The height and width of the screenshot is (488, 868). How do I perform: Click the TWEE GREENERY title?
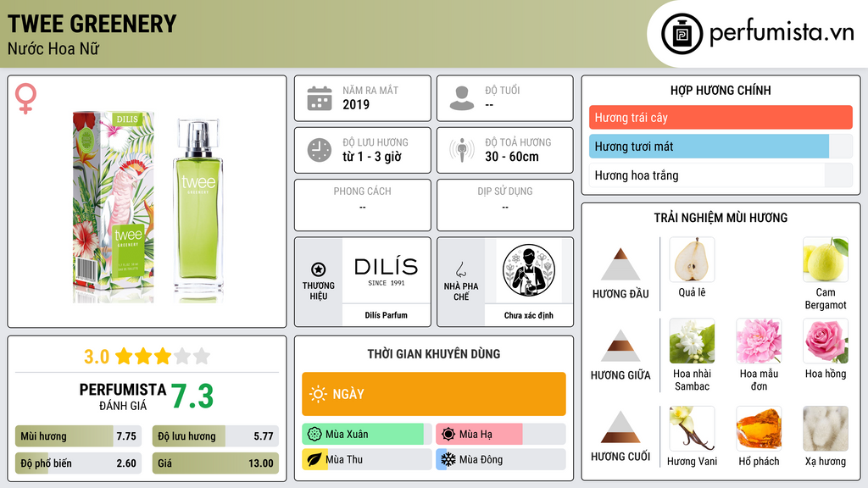[x=92, y=24]
